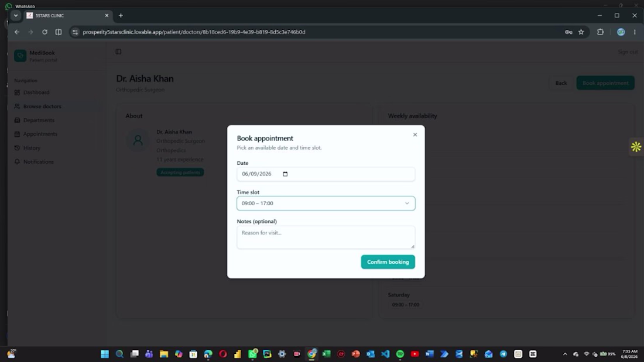The width and height of the screenshot is (644, 362).
Task: Select the 5STARS CLINIC tab
Action: tap(68, 16)
